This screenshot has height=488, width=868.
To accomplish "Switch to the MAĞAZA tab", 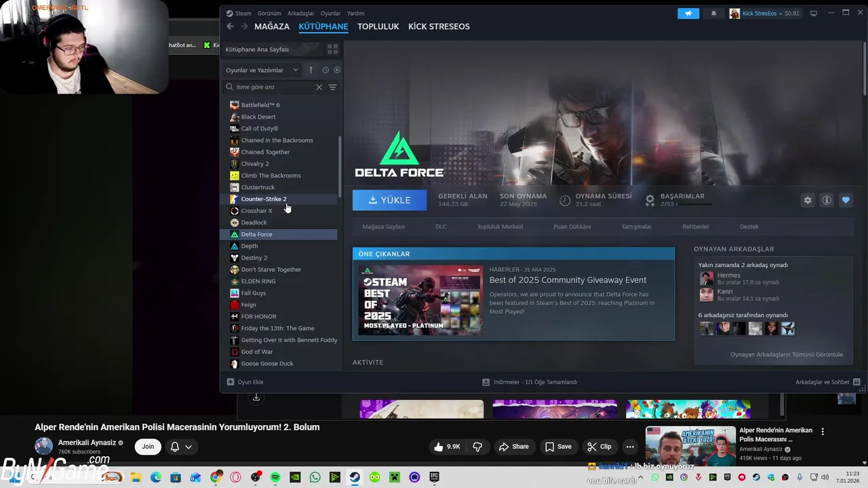I will coord(272,26).
